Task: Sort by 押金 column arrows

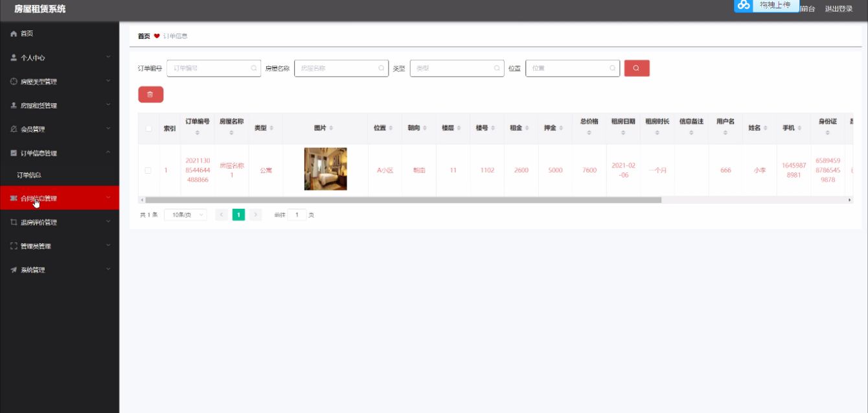Action: point(562,128)
